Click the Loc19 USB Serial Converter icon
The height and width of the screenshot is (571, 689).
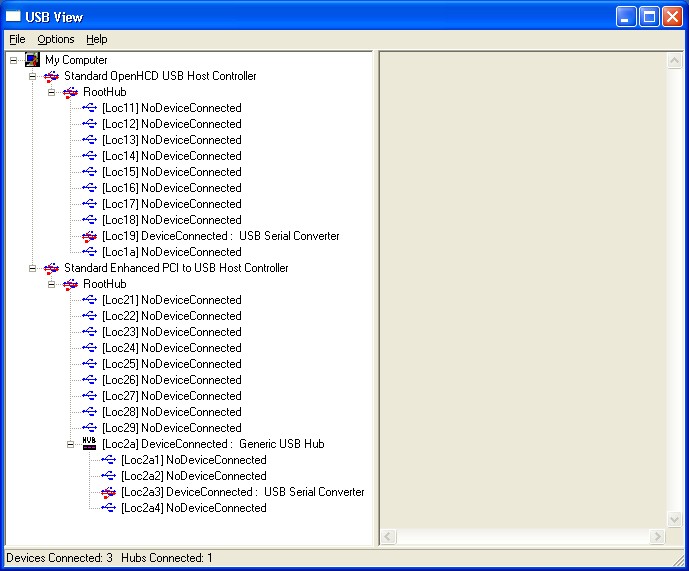[x=89, y=236]
